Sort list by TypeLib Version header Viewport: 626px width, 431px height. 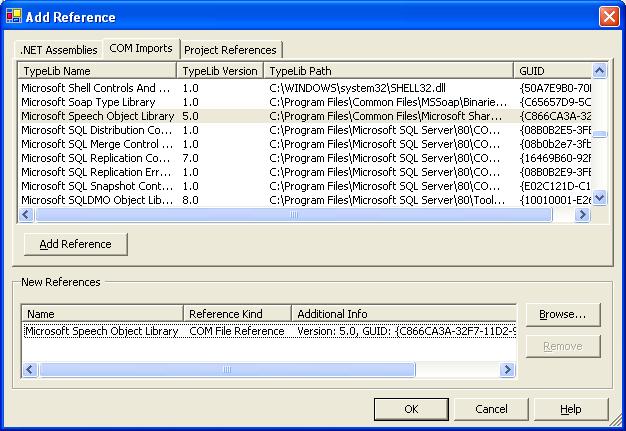220,71
